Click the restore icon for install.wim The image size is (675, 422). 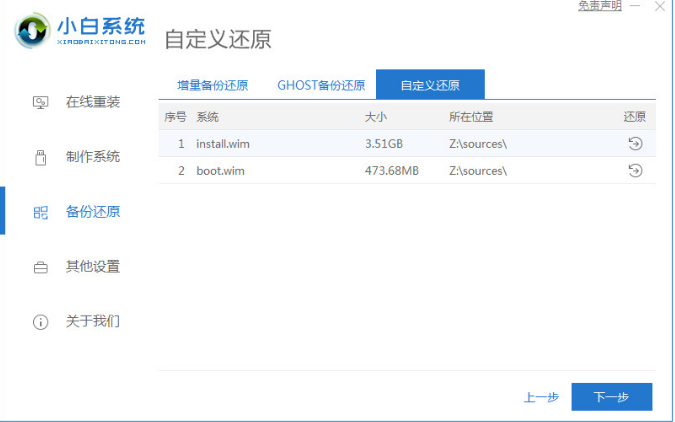tap(635, 143)
